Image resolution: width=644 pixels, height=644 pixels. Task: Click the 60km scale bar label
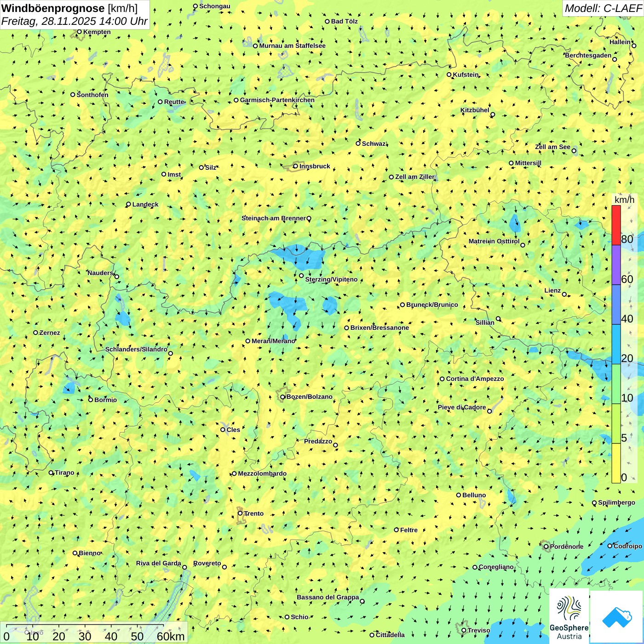171,636
